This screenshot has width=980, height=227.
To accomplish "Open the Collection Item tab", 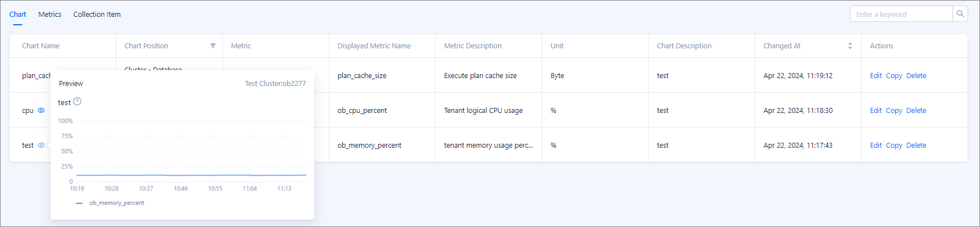I will click(97, 15).
